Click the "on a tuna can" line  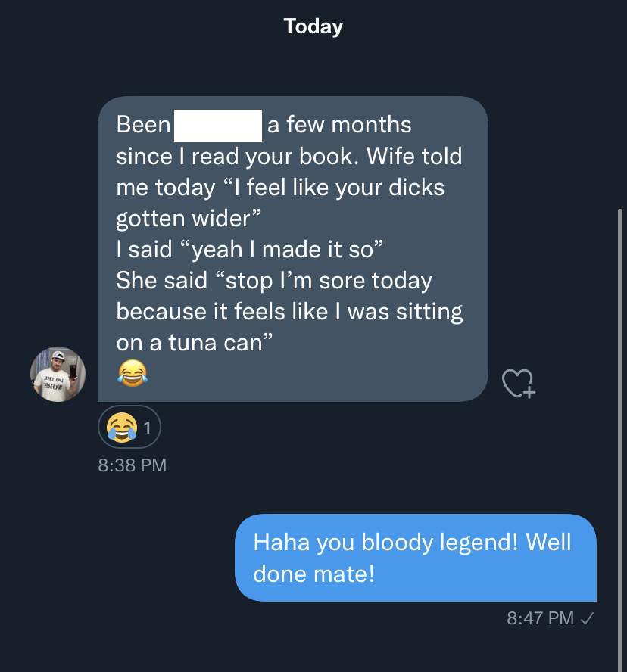(195, 342)
